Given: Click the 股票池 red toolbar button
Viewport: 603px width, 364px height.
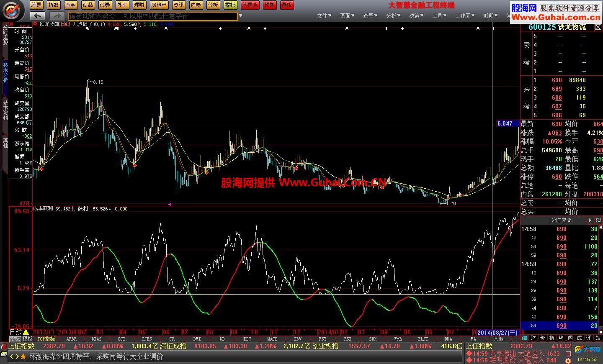Looking at the screenshot, I should click(x=250, y=5).
